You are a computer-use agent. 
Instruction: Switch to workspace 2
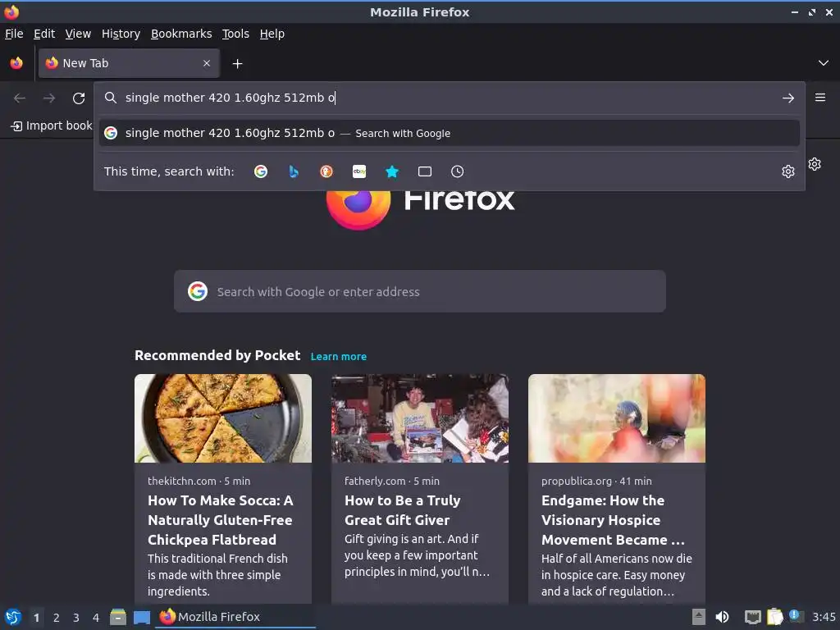click(x=57, y=618)
